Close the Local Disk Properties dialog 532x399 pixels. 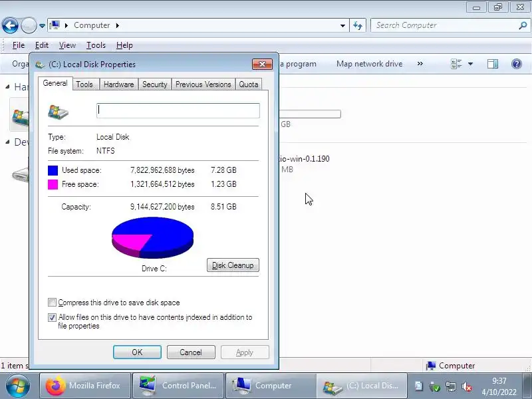(262, 64)
